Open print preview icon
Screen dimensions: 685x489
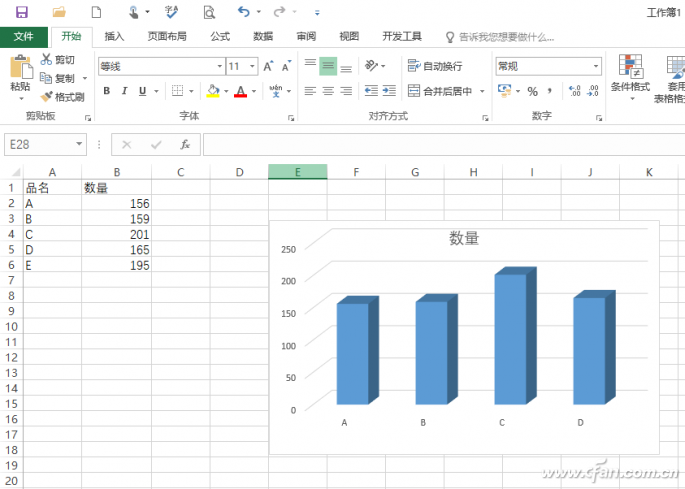click(x=209, y=12)
